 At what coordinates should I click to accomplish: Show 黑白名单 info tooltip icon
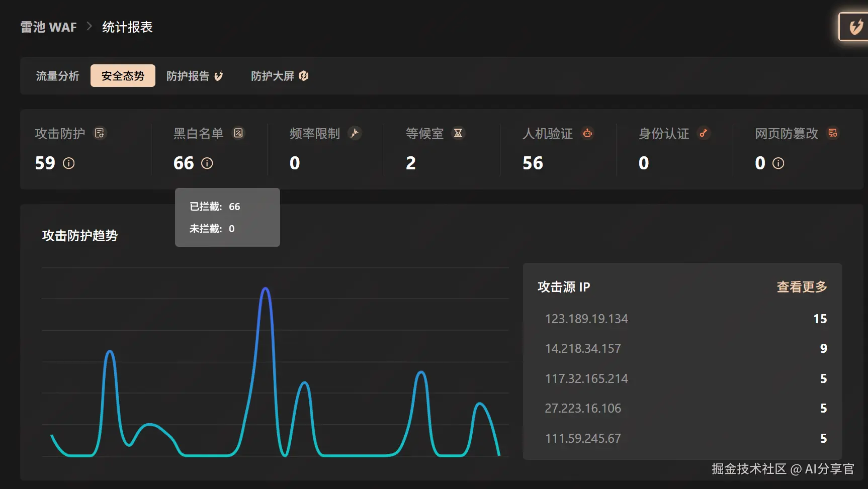coord(208,163)
